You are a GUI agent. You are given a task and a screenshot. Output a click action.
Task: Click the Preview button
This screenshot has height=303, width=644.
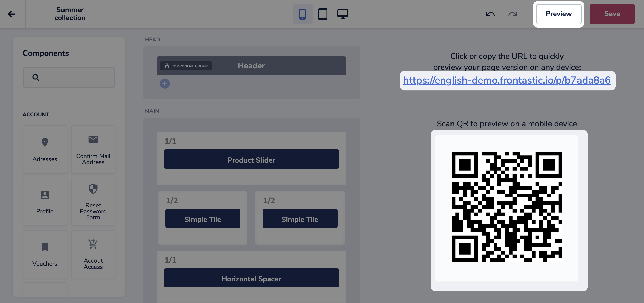tap(559, 14)
